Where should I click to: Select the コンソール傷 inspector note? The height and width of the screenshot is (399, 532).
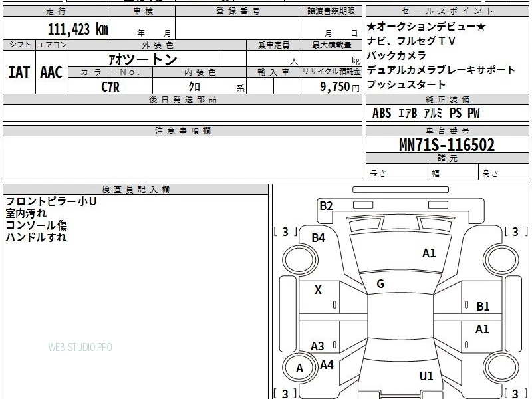[37, 225]
